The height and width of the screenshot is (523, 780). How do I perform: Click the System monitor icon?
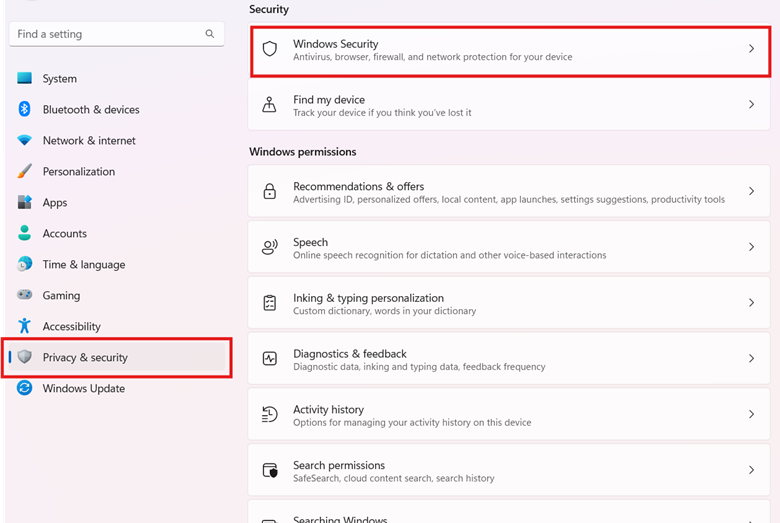[x=24, y=78]
